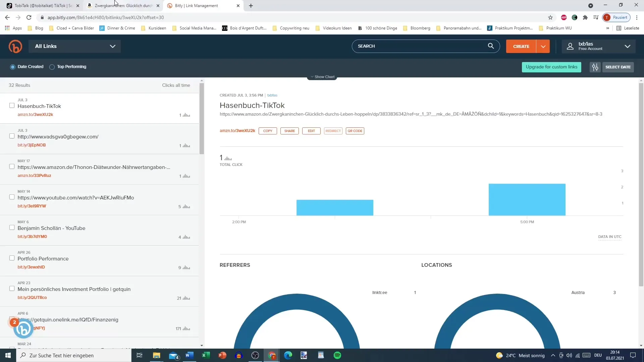Expand the All Links dropdown
Image resolution: width=644 pixels, height=362 pixels.
point(75,46)
